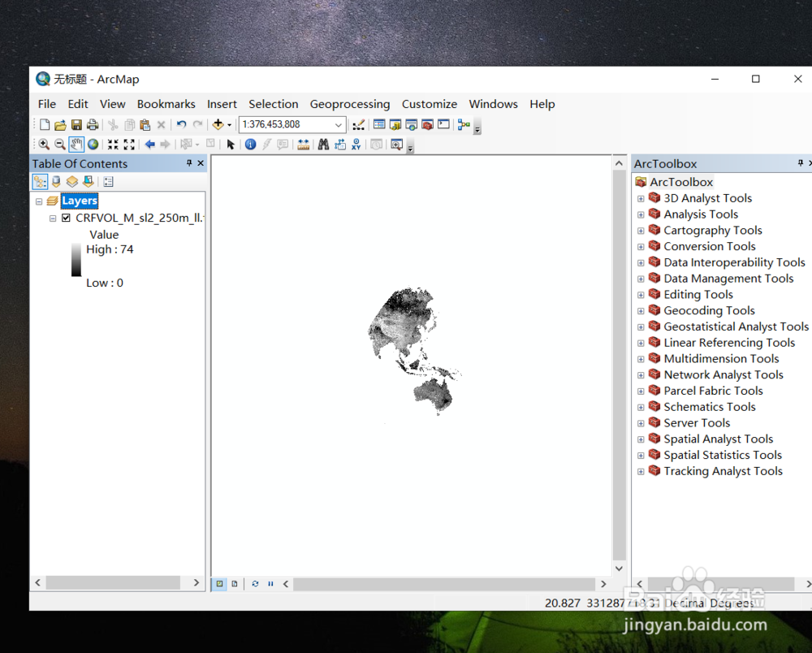Select the Zoom Out tool
Image resolution: width=812 pixels, height=653 pixels.
[60, 145]
